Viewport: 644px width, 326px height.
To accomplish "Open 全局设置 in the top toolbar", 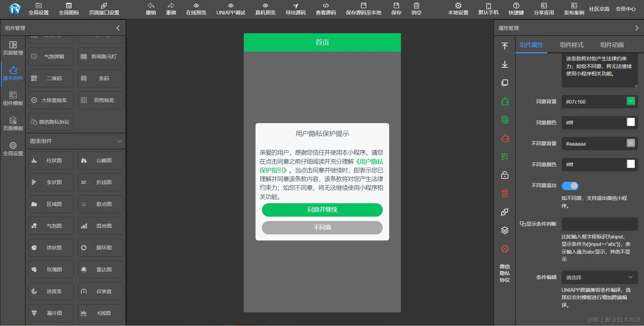I will [39, 9].
